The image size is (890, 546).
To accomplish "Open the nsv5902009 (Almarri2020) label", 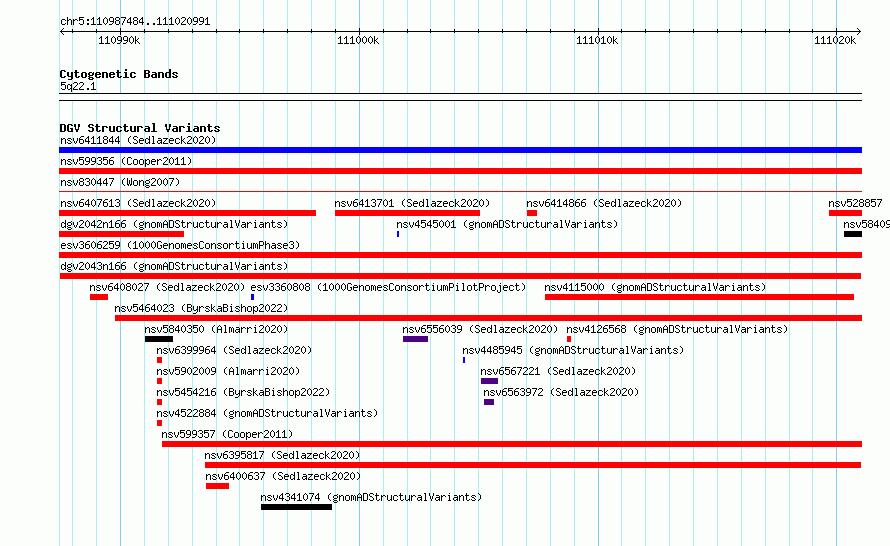I will (x=228, y=371).
